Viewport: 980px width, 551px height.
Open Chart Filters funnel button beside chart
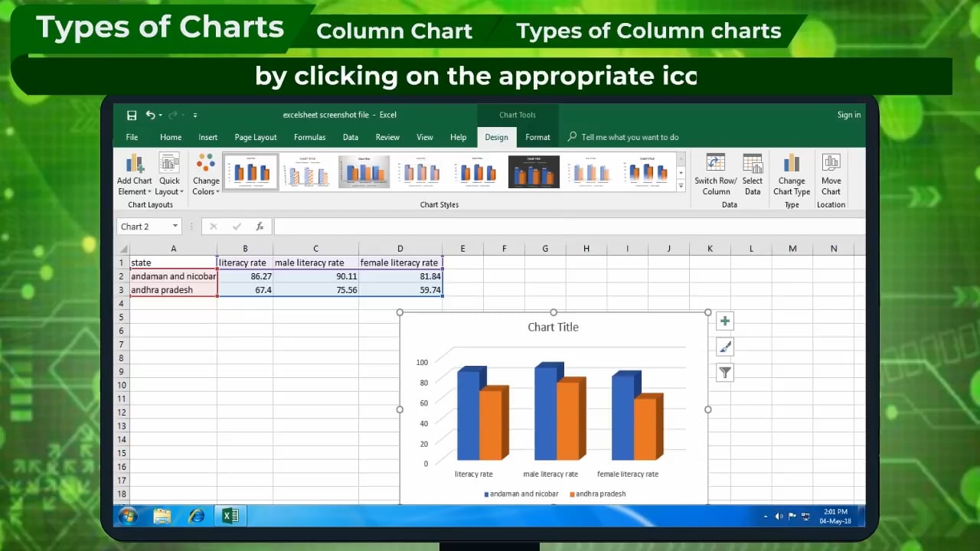pos(725,373)
